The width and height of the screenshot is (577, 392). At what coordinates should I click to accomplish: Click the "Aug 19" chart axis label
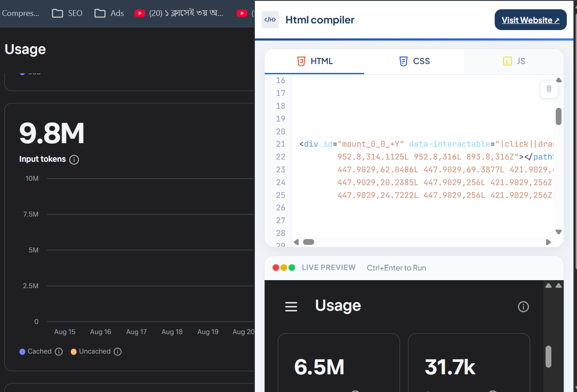[x=208, y=332]
